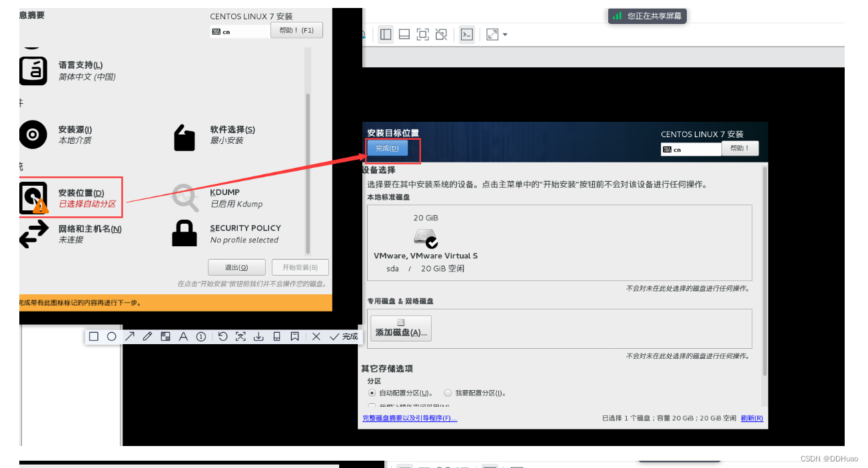This screenshot has height=468, width=868.
Task: Click the 帮助！(F1) help button
Action: coord(296,31)
